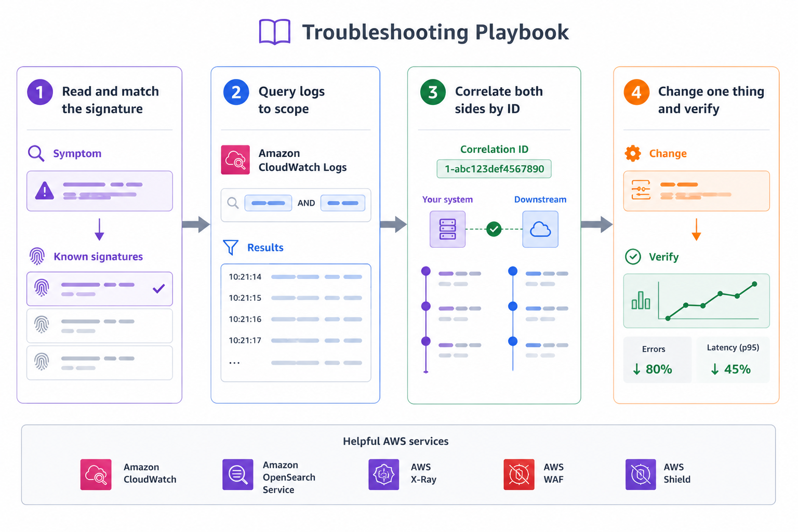This screenshot has height=532, width=798.
Task: Click the Verify heading text
Action: (664, 257)
